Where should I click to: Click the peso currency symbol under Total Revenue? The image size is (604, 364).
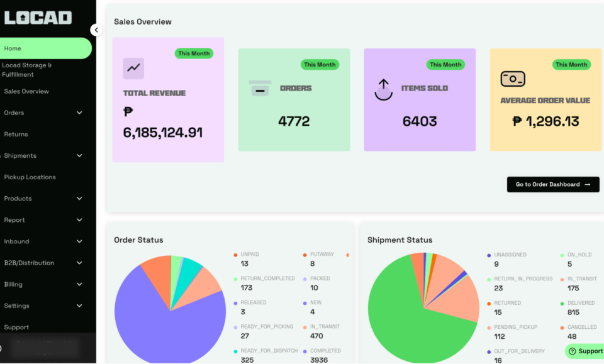[128, 112]
